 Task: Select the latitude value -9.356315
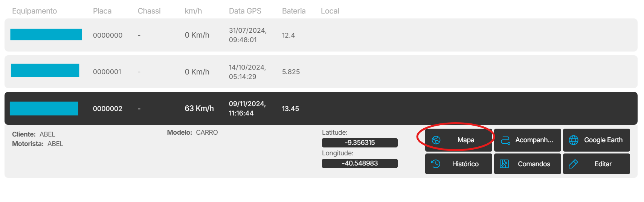tap(360, 143)
